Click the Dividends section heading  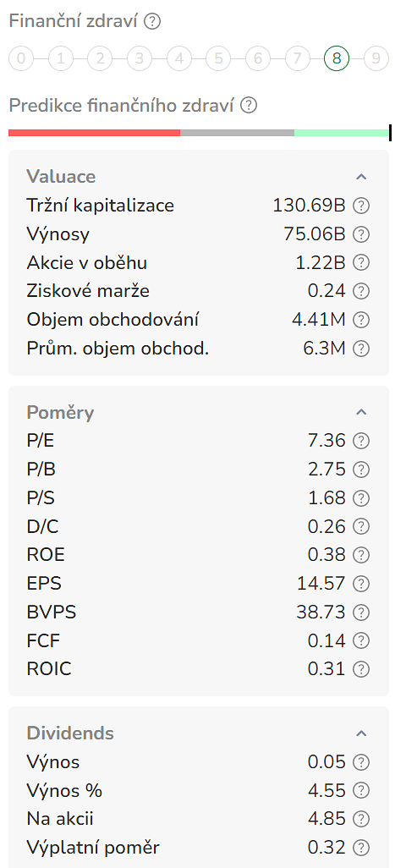[x=70, y=733]
